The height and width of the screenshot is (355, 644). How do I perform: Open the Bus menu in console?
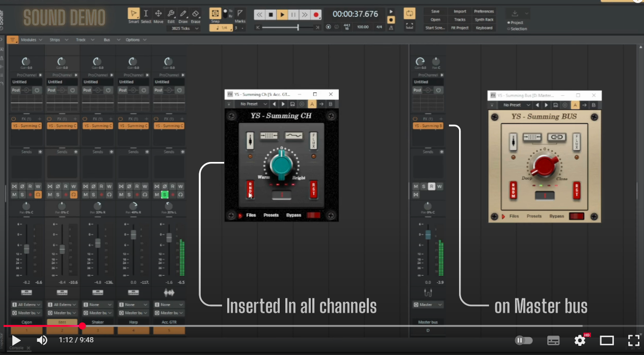111,40
